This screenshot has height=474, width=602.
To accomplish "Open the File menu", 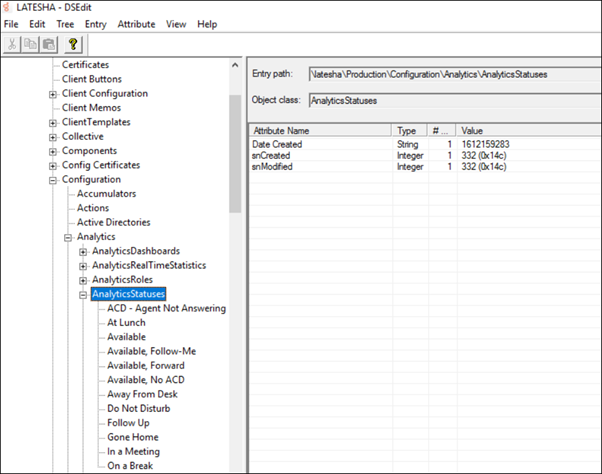I will pyautogui.click(x=11, y=23).
